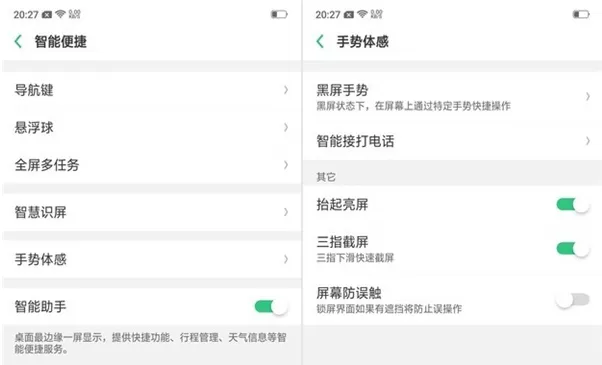Viewport: 602px width, 365px height.
Task: Tap 其它 section header
Action: (326, 177)
